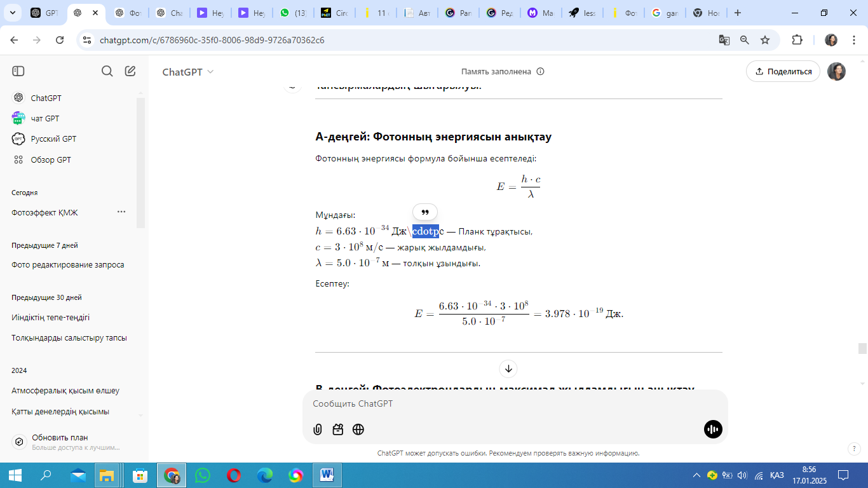Show hidden system tray icons
Viewport: 868px width, 488px height.
(x=697, y=475)
